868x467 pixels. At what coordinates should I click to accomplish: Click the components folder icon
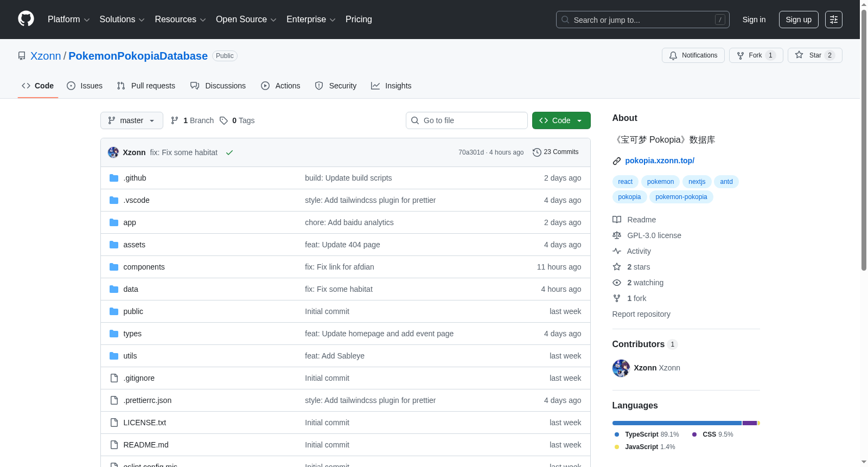point(114,267)
